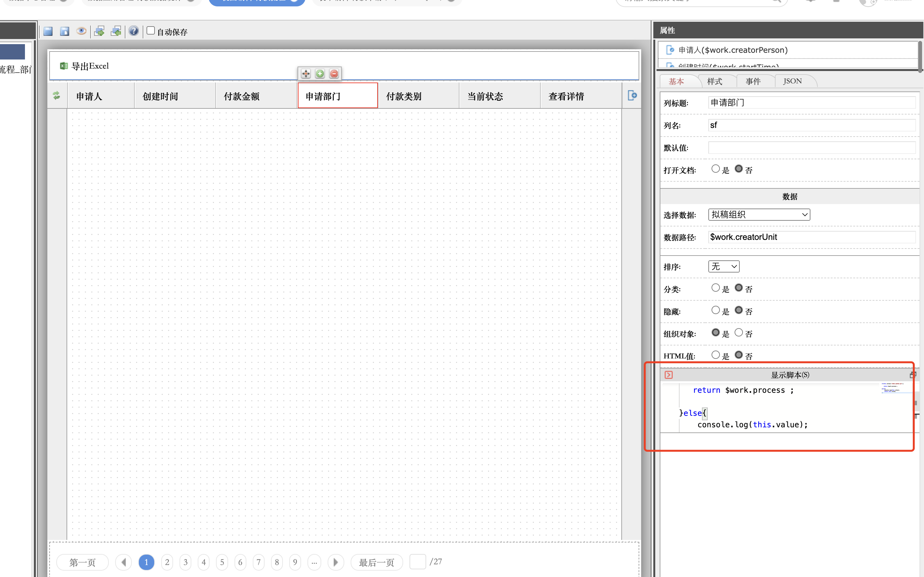Screen dimensions: 924x577
Task: Select 是 for 打开文档 option
Action: pos(716,169)
